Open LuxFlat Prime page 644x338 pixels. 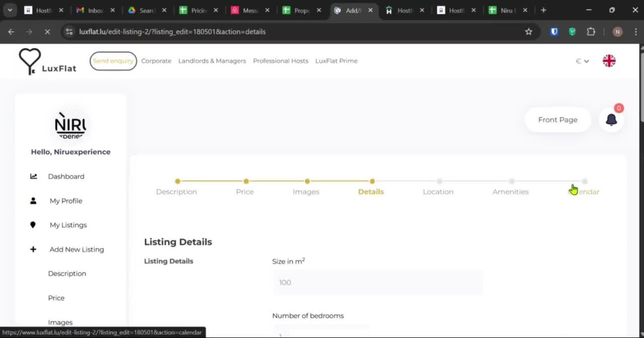[x=336, y=61]
